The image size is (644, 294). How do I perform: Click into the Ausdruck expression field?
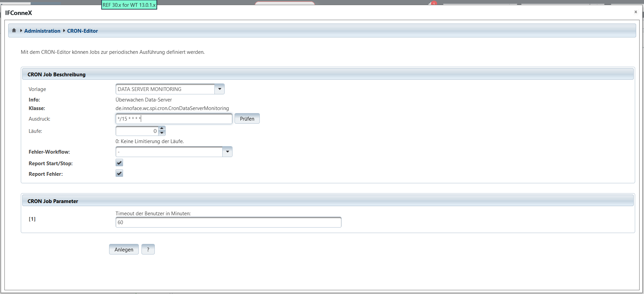174,119
